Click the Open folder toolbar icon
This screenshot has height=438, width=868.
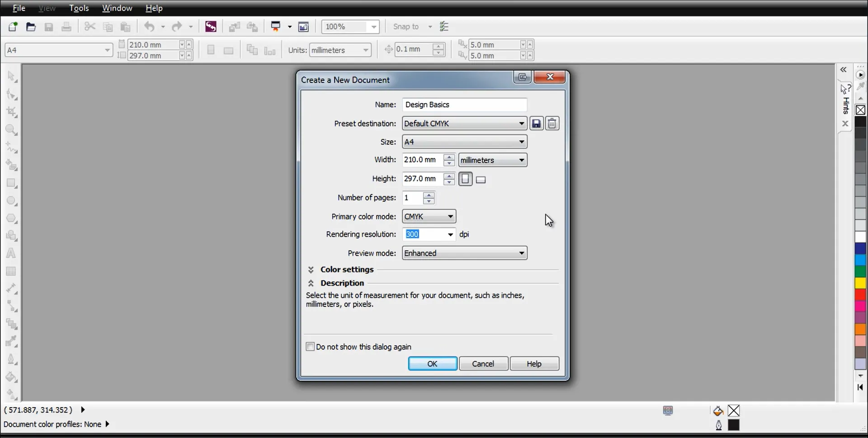(31, 27)
